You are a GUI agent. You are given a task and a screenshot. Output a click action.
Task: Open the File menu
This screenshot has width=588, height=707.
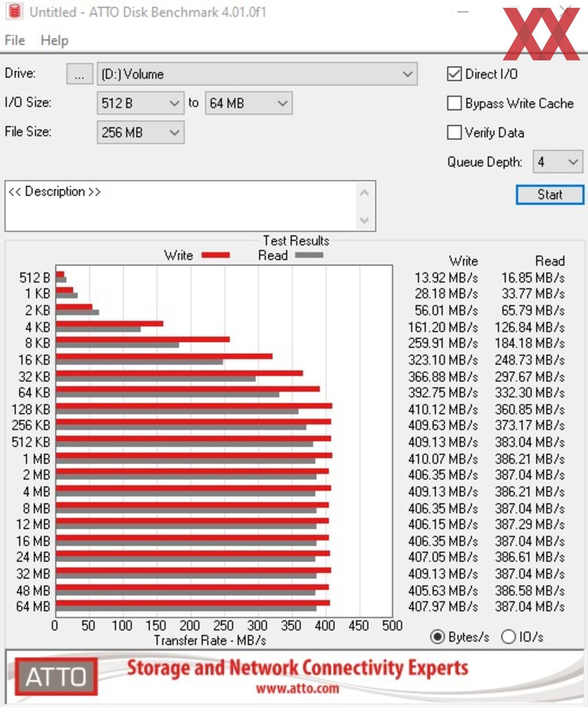point(15,41)
